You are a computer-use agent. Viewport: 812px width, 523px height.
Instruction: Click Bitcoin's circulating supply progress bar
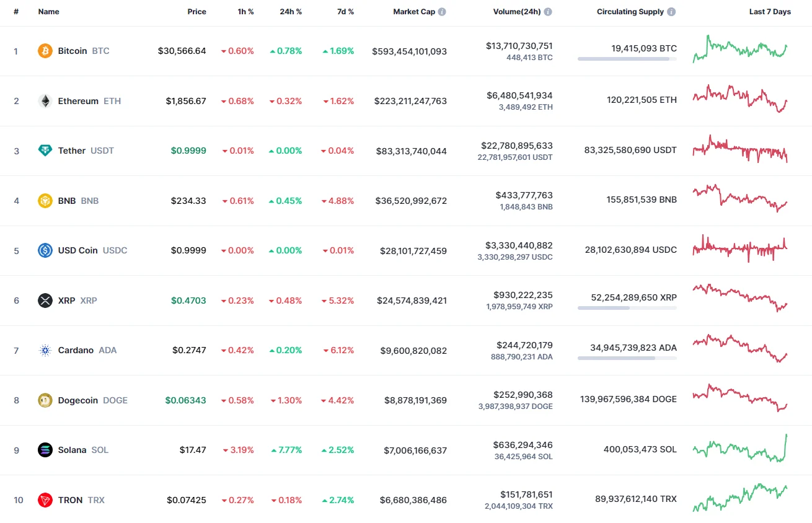pyautogui.click(x=627, y=59)
